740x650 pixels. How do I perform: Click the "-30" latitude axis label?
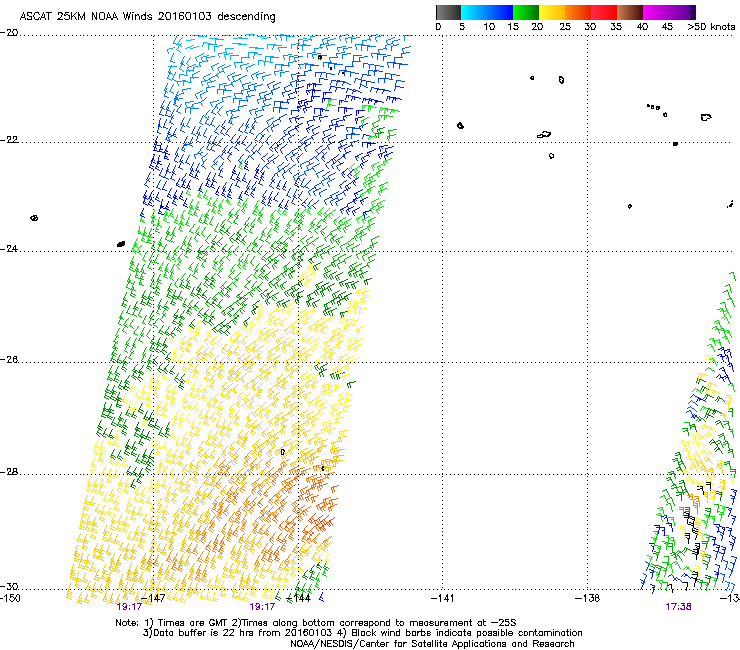click(x=9, y=586)
